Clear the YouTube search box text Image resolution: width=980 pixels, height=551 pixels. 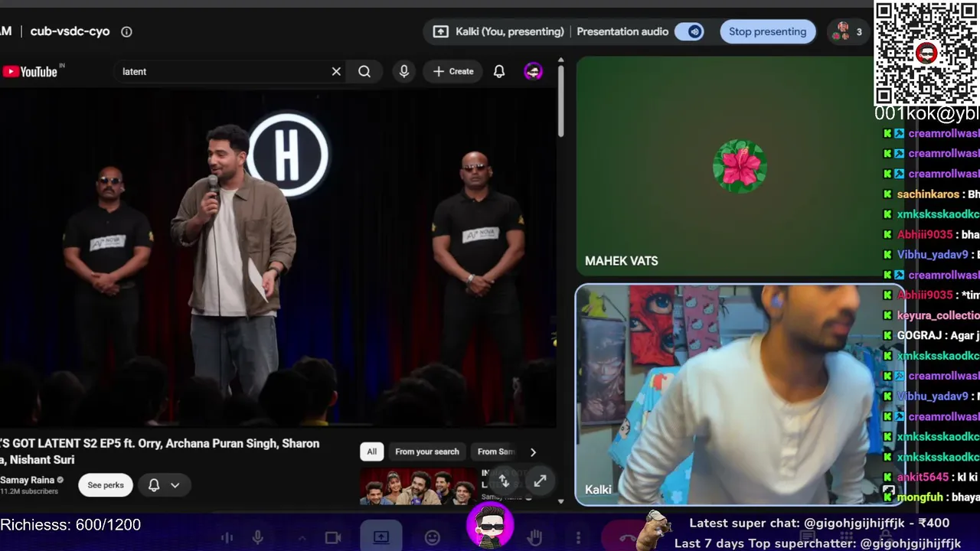pos(336,71)
